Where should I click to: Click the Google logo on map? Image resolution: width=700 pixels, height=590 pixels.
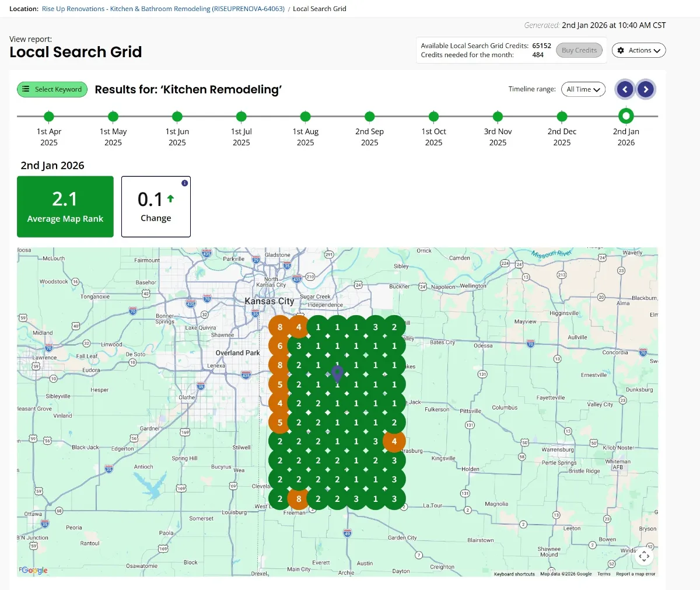tap(34, 570)
